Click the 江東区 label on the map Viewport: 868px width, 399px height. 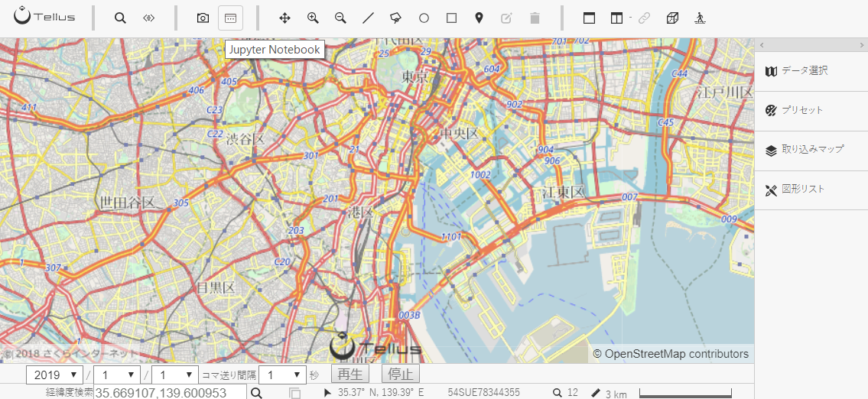click(564, 192)
